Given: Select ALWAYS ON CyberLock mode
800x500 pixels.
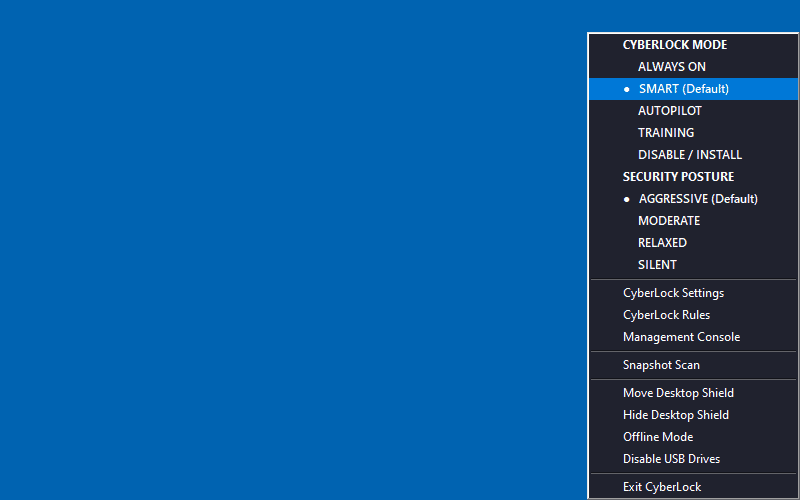Looking at the screenshot, I should (x=671, y=67).
